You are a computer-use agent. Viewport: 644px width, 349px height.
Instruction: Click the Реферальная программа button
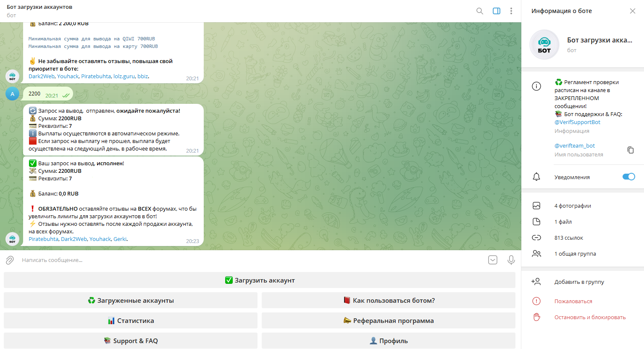click(x=388, y=320)
